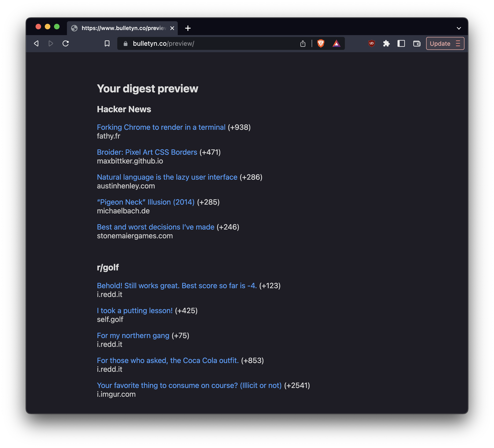This screenshot has width=494, height=448.
Task: Reload the page with the refresh icon
Action: (66, 44)
